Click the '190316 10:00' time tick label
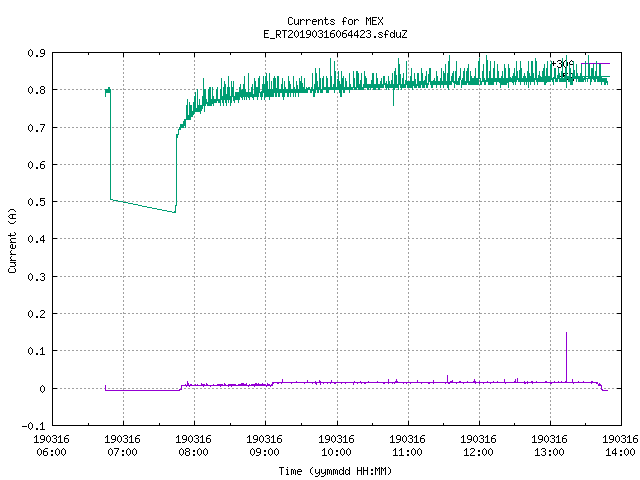The width and height of the screenshot is (640, 480). (336, 446)
